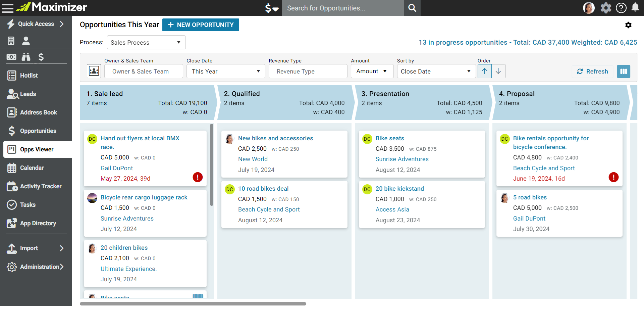
Task: Click the person icon in sidebar
Action: [x=26, y=41]
